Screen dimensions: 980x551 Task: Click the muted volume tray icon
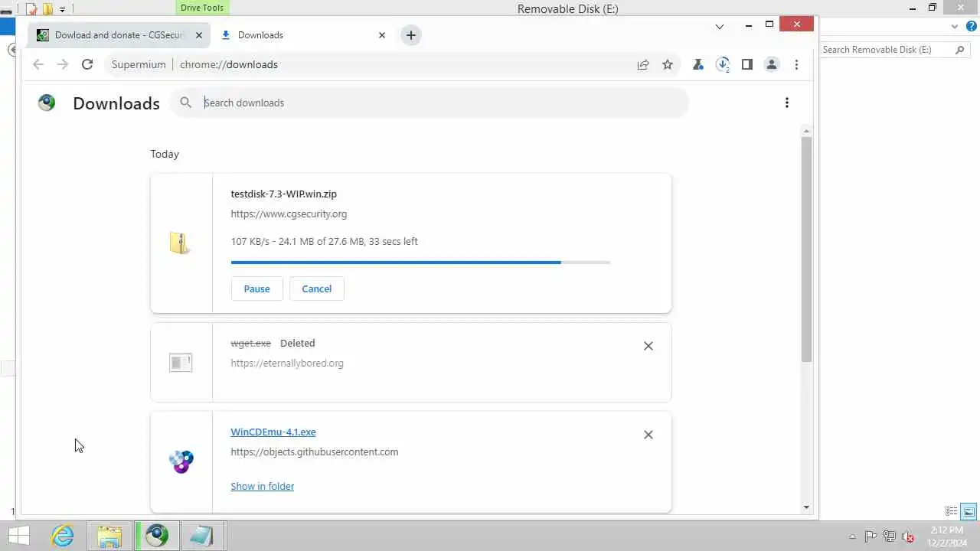908,537
